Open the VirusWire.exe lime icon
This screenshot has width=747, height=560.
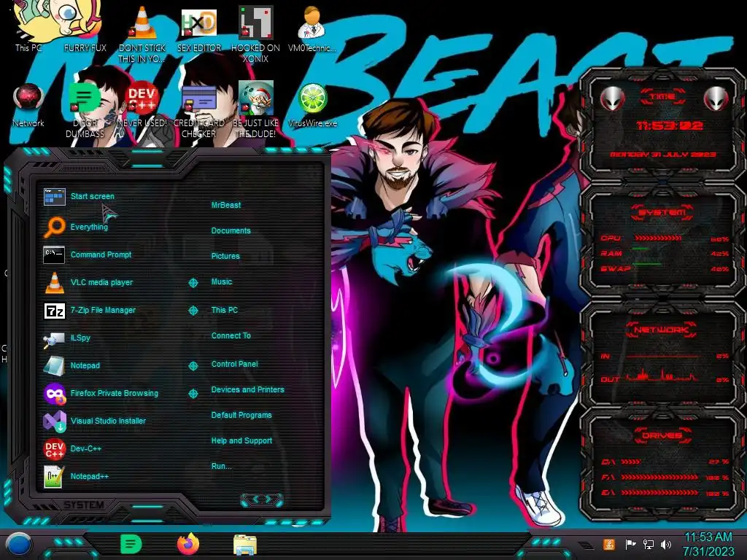(x=312, y=105)
